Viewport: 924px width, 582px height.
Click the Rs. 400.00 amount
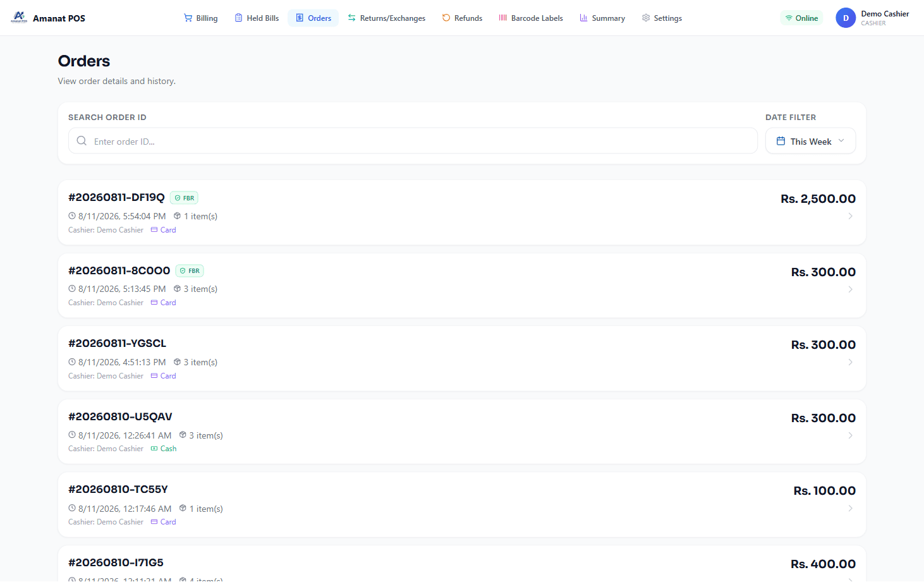click(x=823, y=564)
